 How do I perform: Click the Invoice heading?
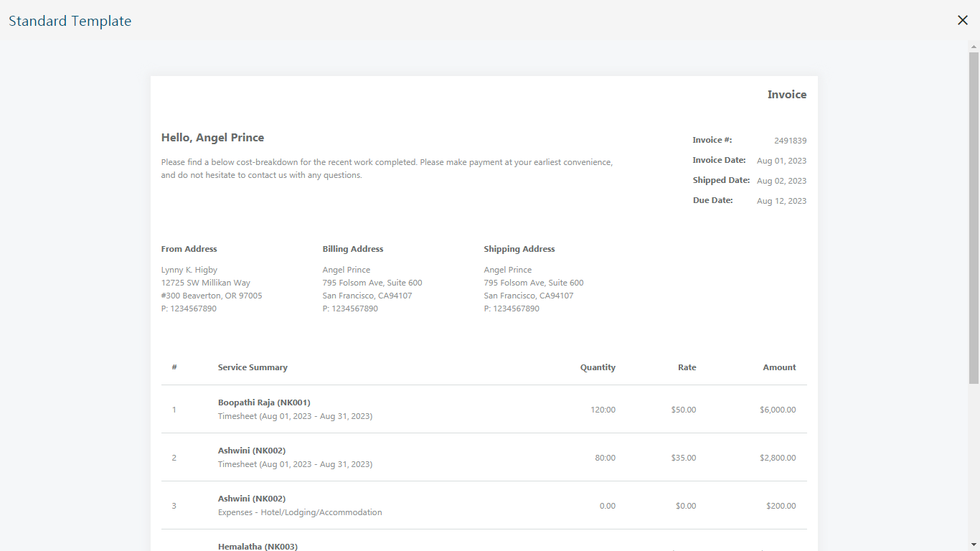click(x=787, y=95)
